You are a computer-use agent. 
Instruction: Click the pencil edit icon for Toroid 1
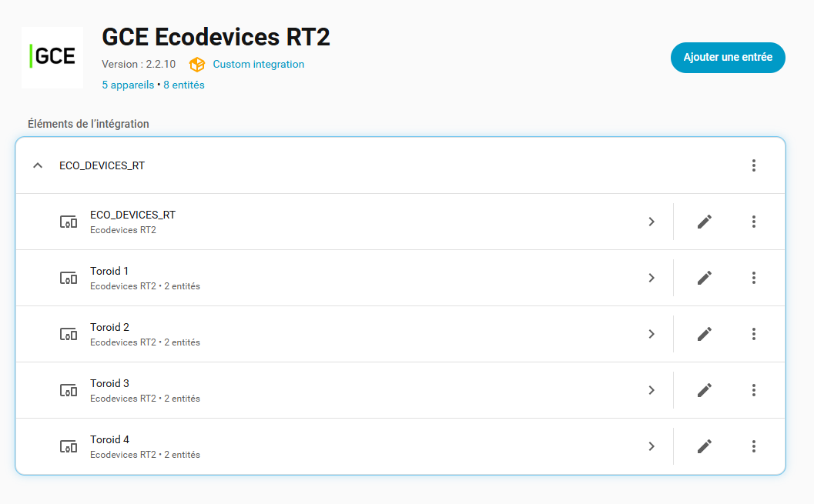pos(704,278)
